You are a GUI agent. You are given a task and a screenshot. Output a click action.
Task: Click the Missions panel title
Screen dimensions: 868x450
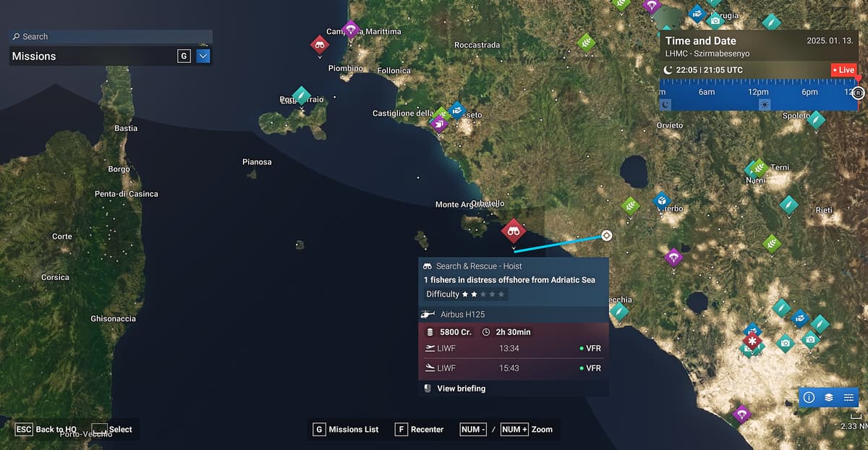(x=34, y=56)
